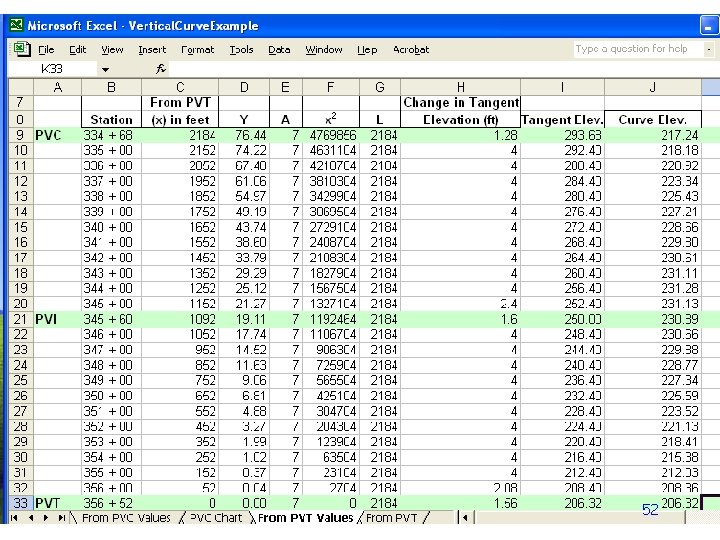
Task: Click the Excel workbook icon beside File menu
Action: click(x=22, y=49)
